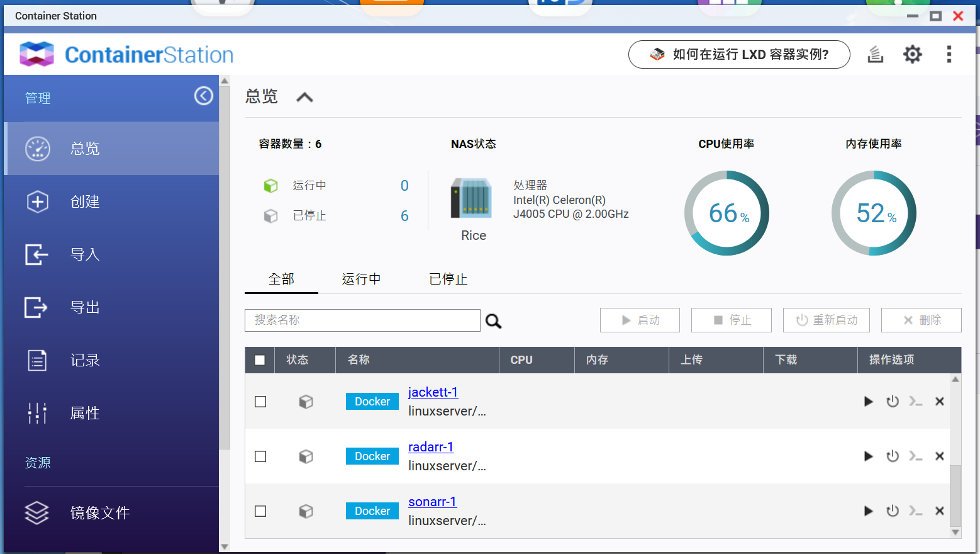Open the stacked layers icon in header
The image size is (980, 554).
coord(876,54)
